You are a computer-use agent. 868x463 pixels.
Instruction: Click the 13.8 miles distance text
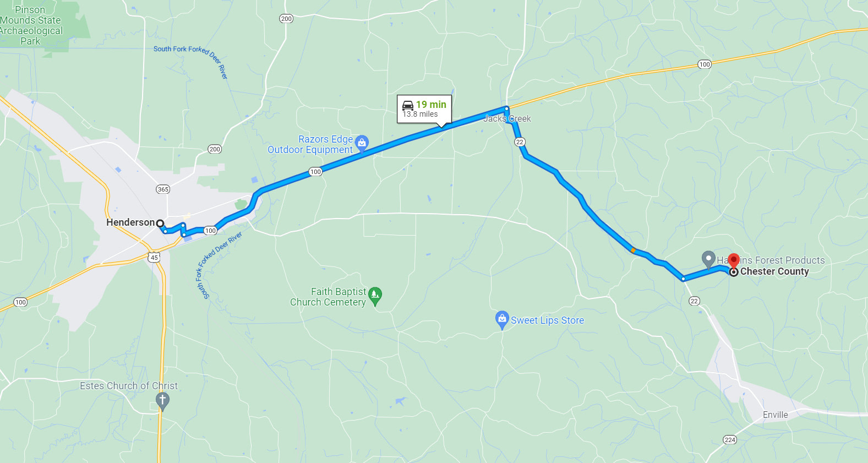[421, 114]
